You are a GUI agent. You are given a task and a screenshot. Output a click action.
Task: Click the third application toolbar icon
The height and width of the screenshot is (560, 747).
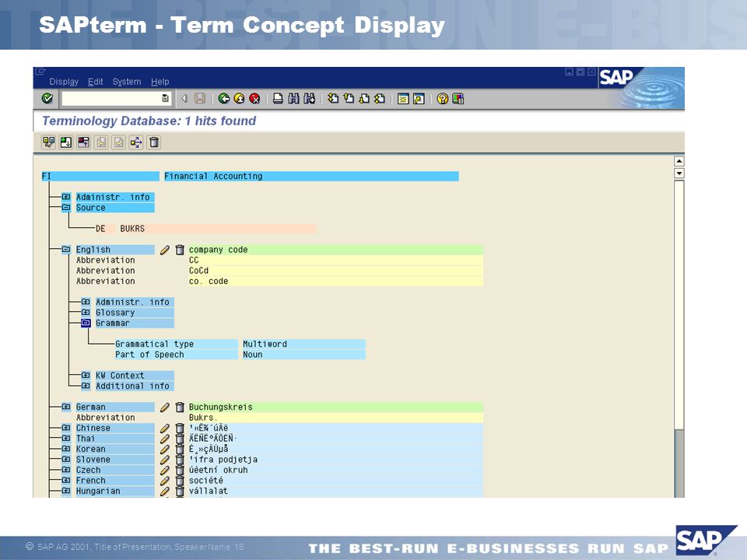coord(84,142)
